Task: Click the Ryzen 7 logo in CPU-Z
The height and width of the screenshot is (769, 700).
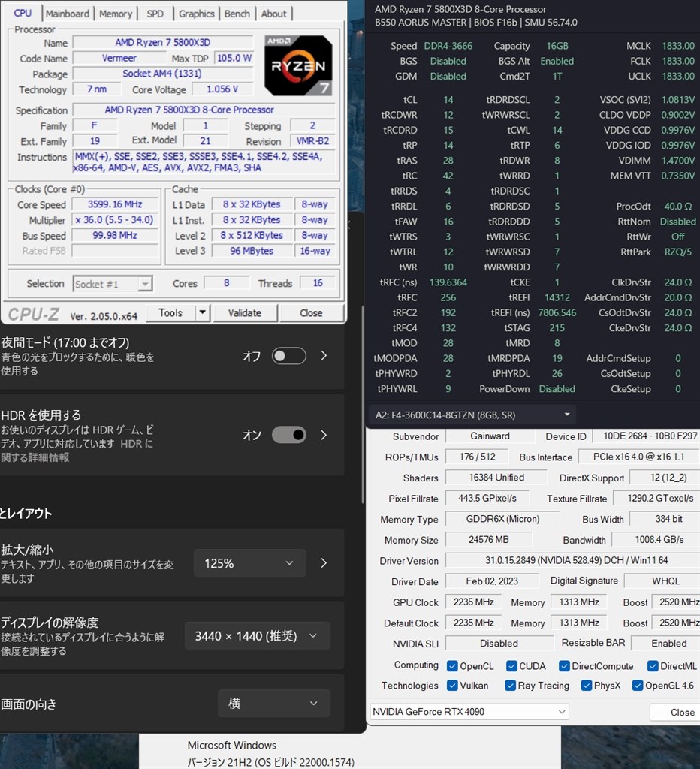Action: click(x=297, y=65)
